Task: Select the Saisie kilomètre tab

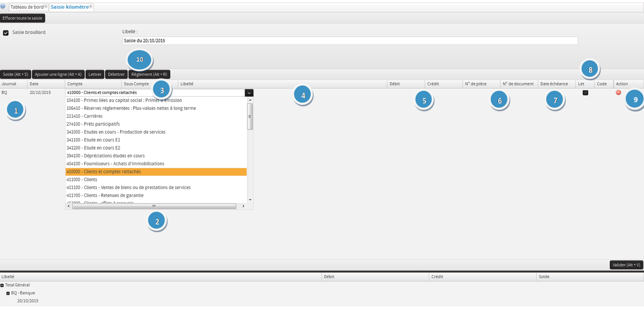Action: tap(69, 7)
